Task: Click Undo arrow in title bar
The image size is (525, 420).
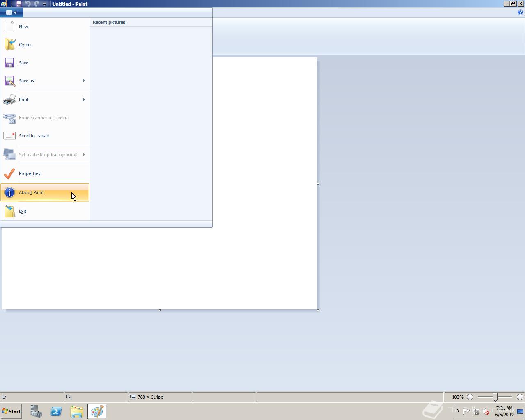Action: click(x=28, y=4)
